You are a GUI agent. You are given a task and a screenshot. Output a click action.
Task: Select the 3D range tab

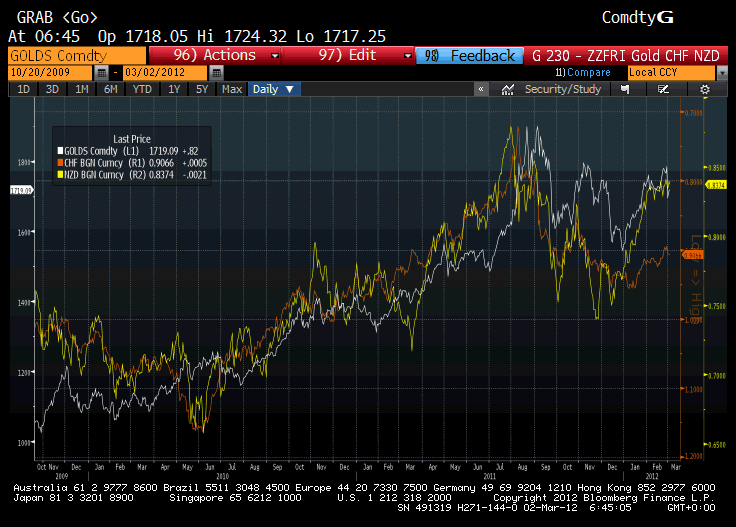(52, 89)
